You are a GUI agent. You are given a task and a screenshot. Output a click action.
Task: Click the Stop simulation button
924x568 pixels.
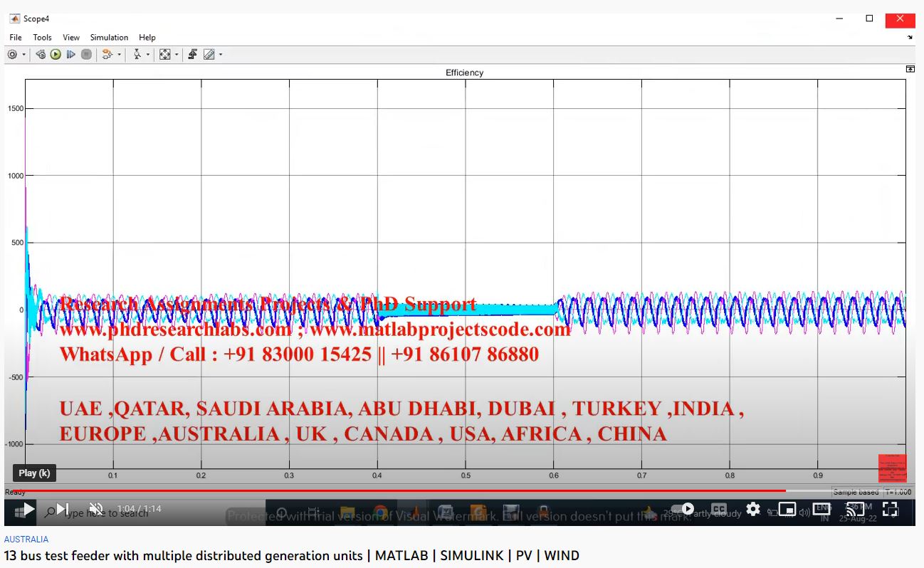[x=86, y=55]
